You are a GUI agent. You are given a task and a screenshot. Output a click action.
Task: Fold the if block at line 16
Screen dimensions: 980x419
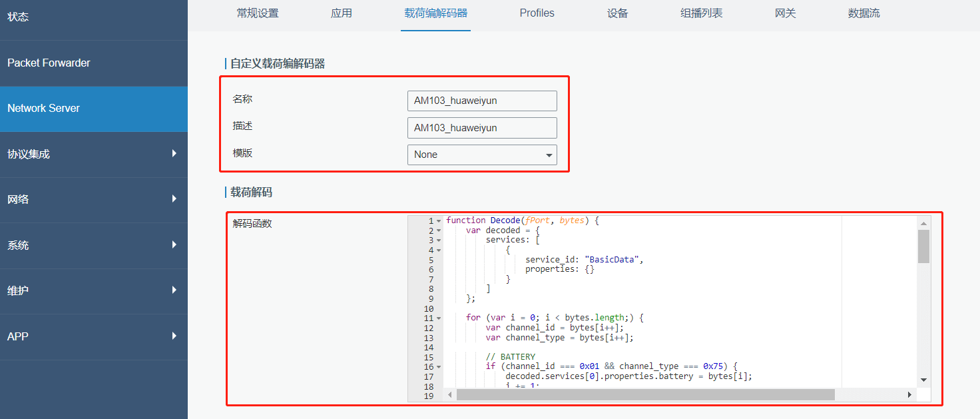click(x=439, y=367)
